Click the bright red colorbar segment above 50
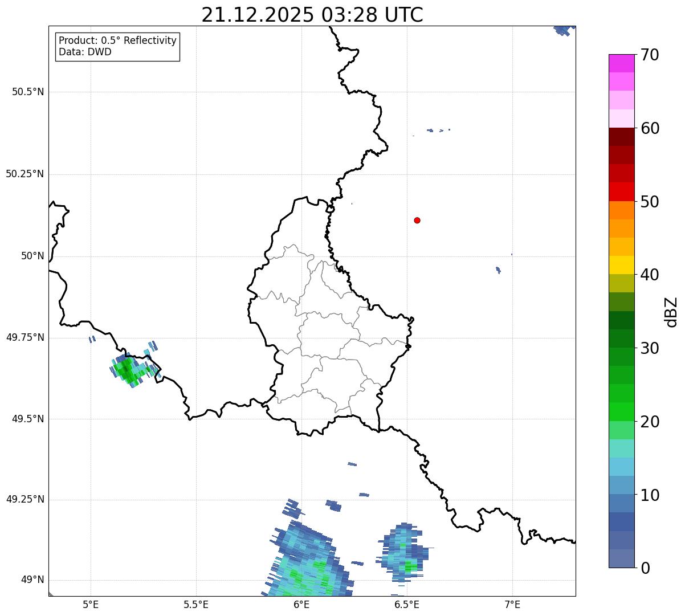The height and width of the screenshot is (616, 685). tap(621, 191)
